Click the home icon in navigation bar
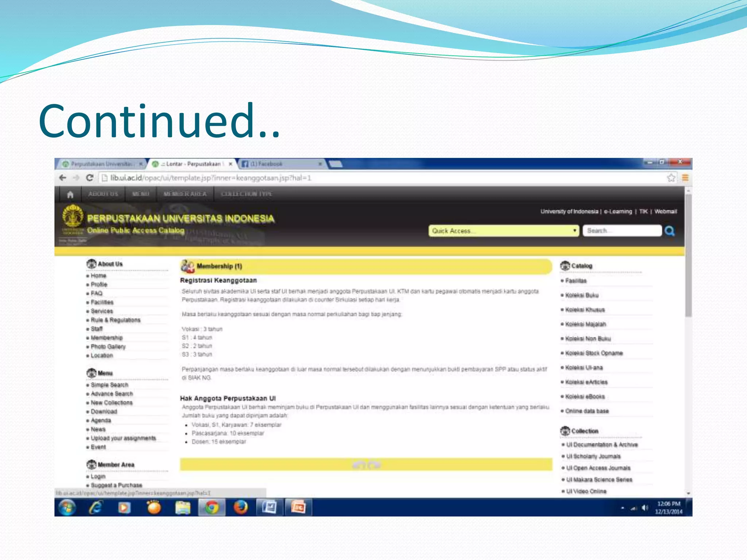The image size is (747, 560). [x=70, y=194]
